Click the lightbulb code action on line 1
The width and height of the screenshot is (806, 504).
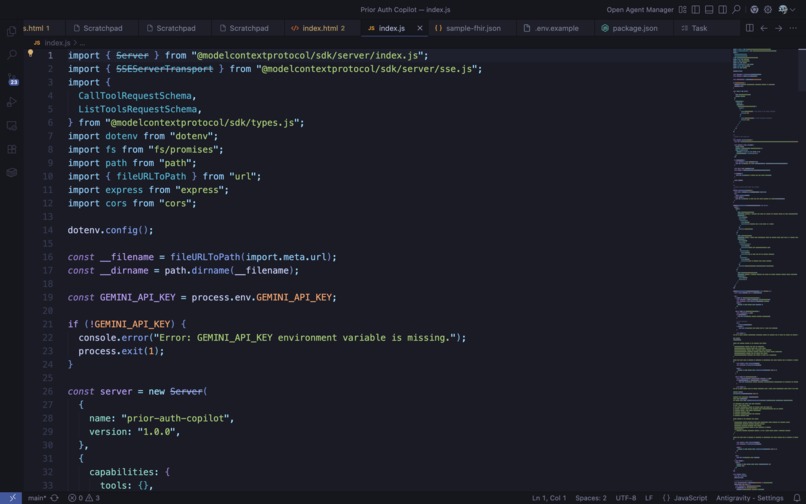pos(30,53)
